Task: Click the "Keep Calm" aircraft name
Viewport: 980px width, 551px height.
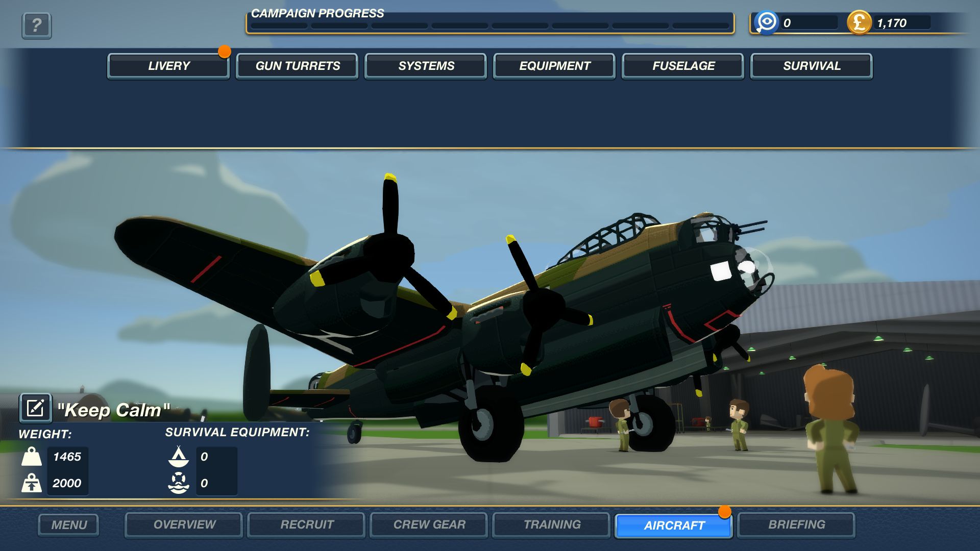Action: (113, 410)
